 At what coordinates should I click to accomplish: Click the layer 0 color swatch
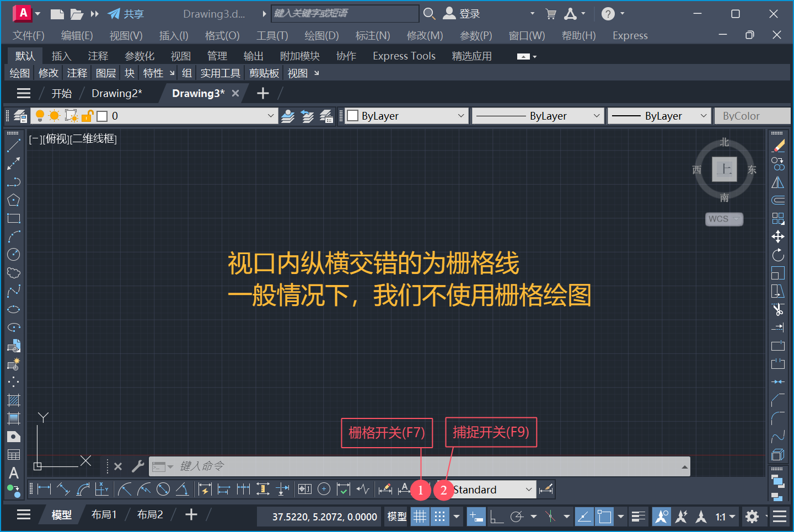(x=102, y=116)
